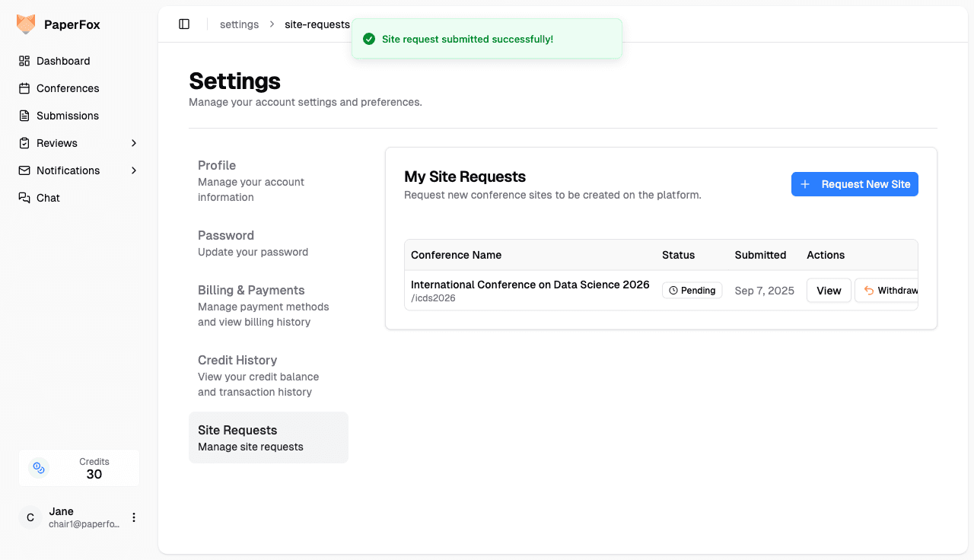
Task: Click the PaperFox fox logo icon
Action: tap(26, 24)
